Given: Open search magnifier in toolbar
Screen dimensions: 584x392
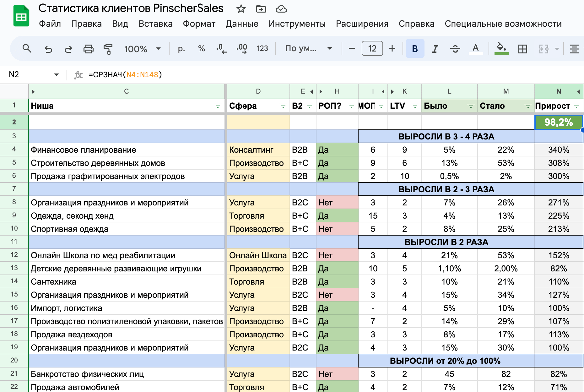Looking at the screenshot, I should coord(27,48).
